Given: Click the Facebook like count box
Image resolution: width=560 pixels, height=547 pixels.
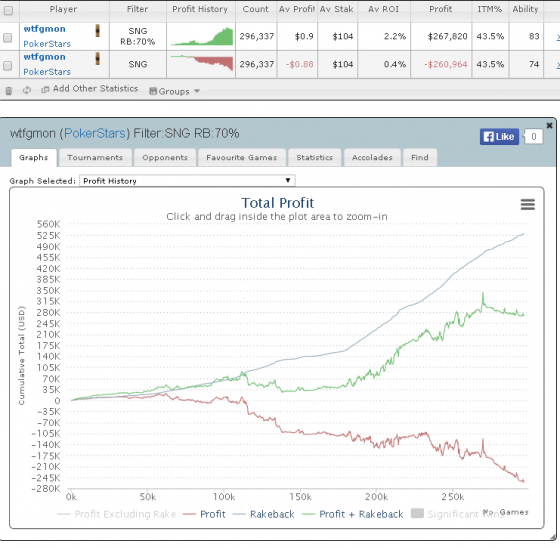Looking at the screenshot, I should pos(534,137).
